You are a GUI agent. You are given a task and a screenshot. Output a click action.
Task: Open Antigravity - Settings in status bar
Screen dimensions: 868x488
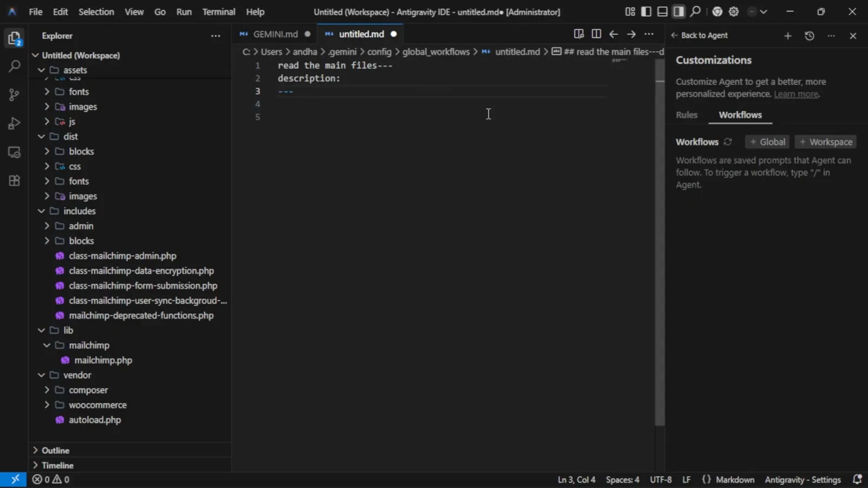[x=802, y=479]
